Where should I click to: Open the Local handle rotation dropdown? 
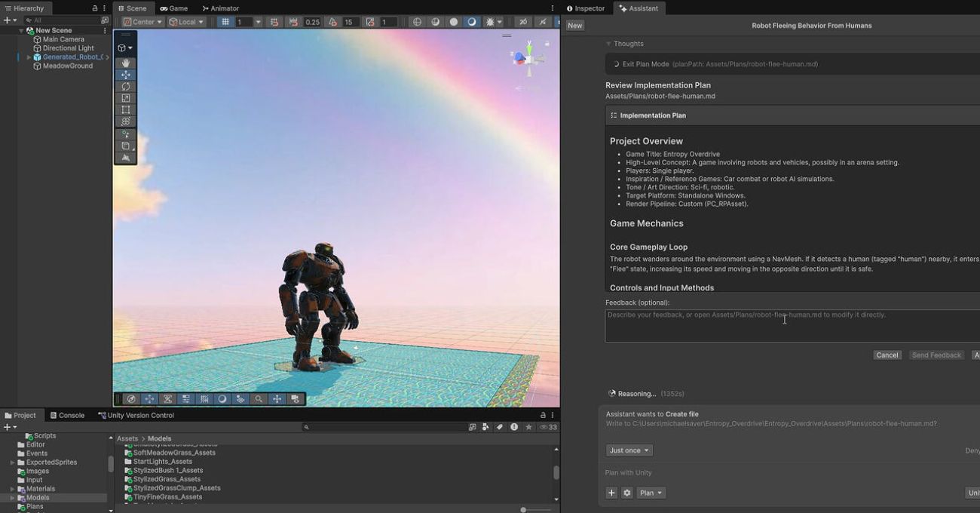[186, 22]
